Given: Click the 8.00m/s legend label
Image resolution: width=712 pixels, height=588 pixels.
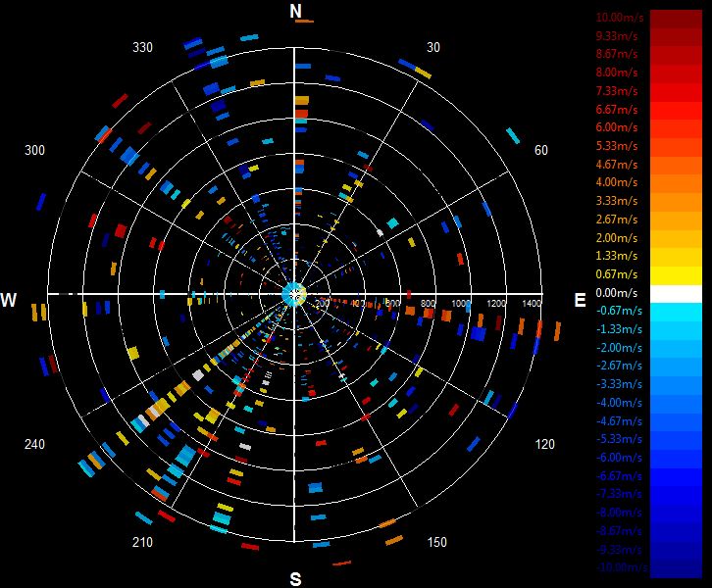Looking at the screenshot, I should (617, 73).
